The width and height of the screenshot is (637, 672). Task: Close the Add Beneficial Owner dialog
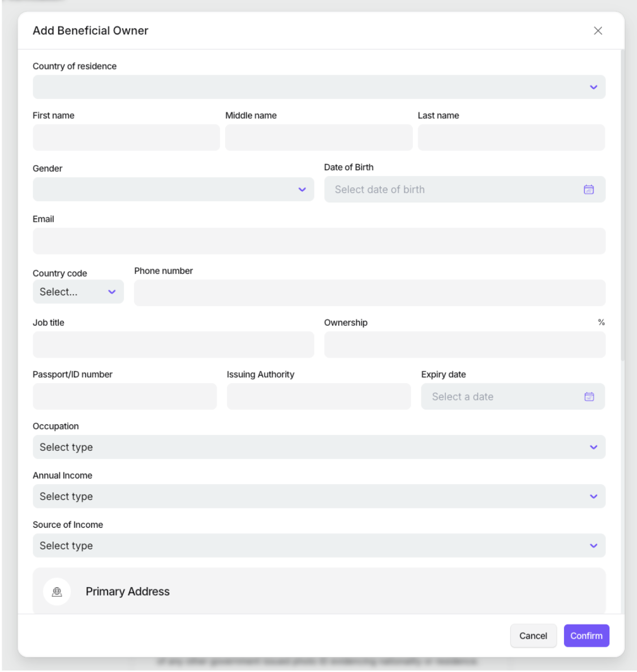pos(598,31)
